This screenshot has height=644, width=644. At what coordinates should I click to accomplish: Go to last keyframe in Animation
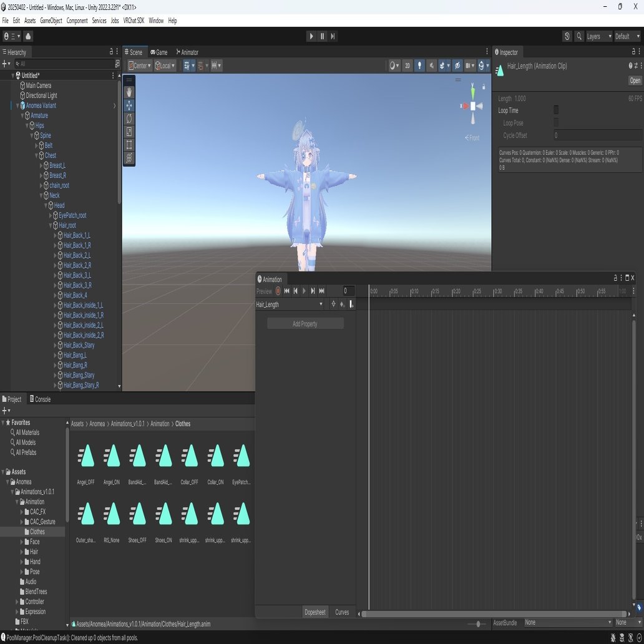[322, 291]
